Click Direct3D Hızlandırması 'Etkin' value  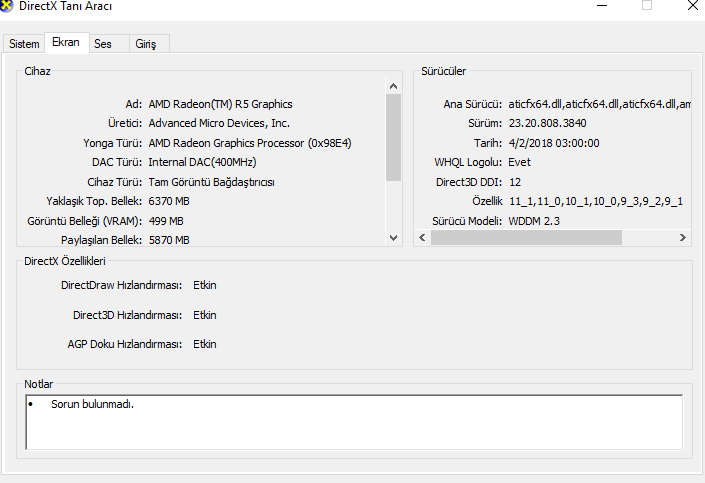tap(205, 315)
